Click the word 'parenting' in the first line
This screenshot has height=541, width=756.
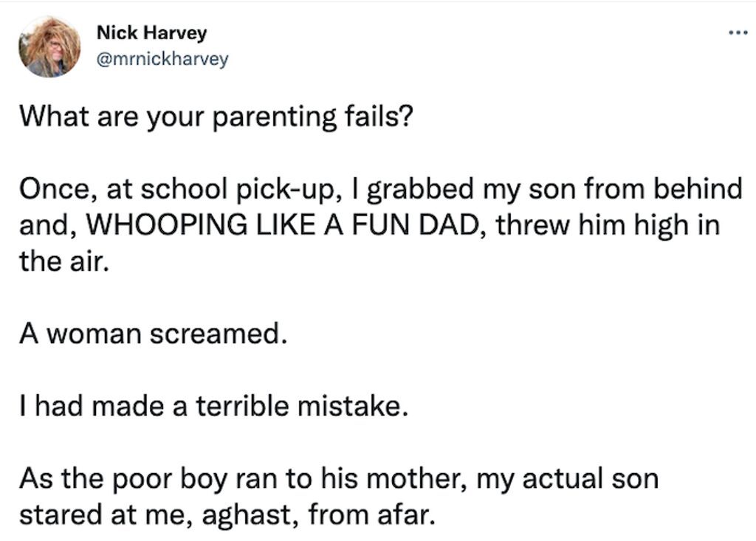(275, 117)
